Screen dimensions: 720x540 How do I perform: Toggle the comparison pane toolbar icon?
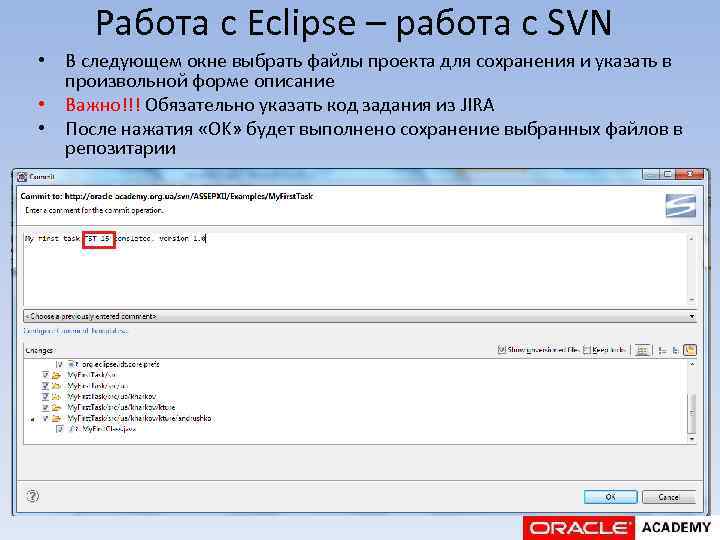coord(642,350)
